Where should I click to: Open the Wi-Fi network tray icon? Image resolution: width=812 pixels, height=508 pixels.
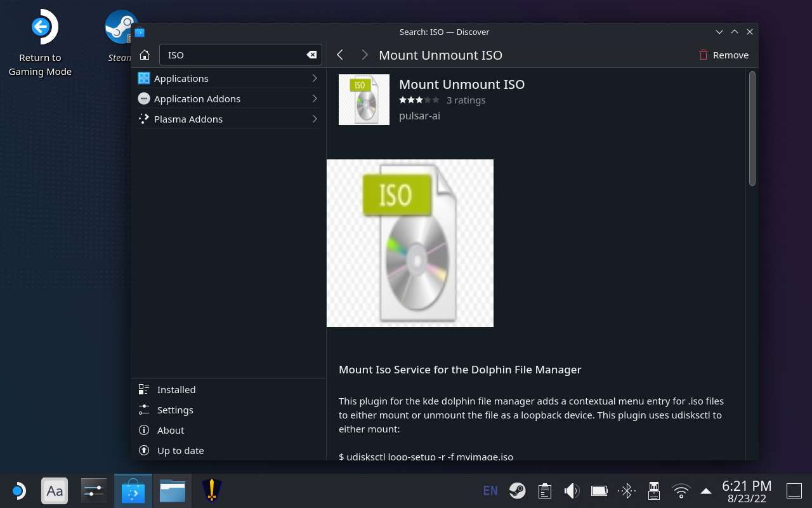[x=681, y=490]
